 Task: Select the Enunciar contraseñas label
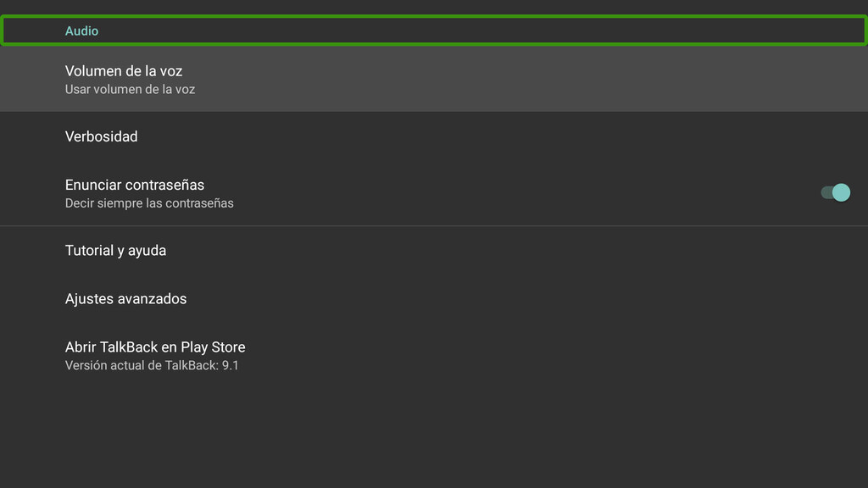(x=135, y=185)
